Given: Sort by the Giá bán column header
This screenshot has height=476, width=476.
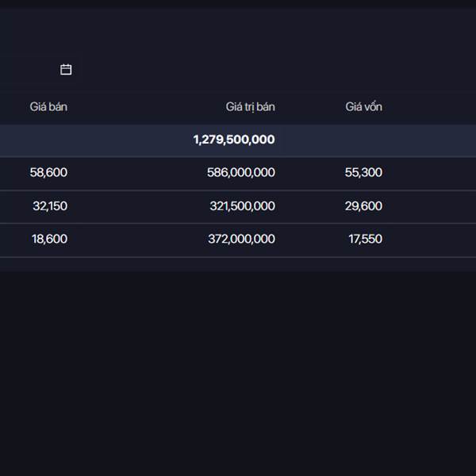Looking at the screenshot, I should (48, 106).
